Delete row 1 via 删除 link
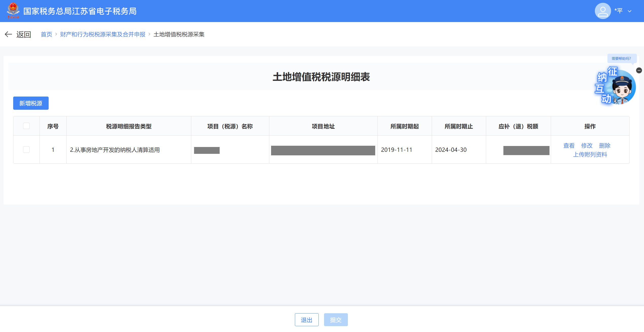Image resolution: width=644 pixels, height=332 pixels. (x=604, y=145)
